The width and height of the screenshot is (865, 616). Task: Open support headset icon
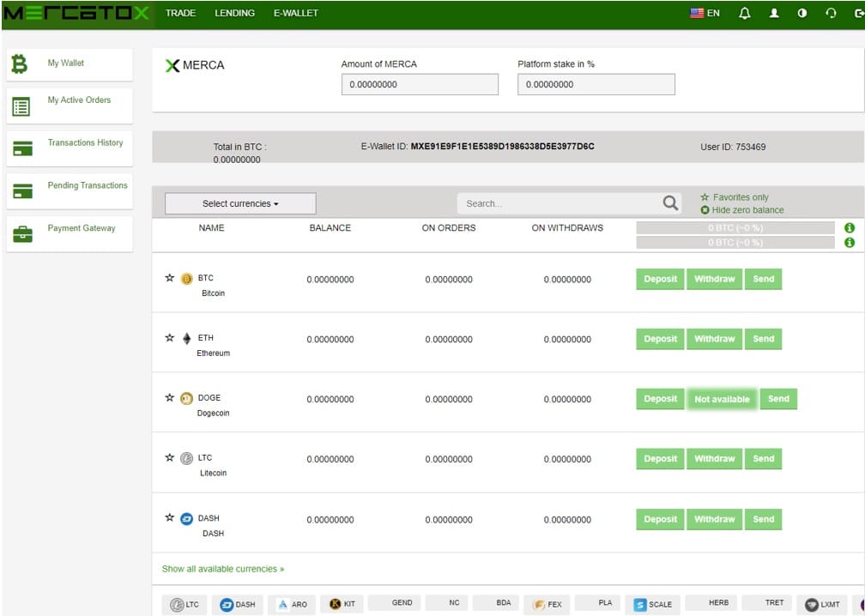point(831,13)
